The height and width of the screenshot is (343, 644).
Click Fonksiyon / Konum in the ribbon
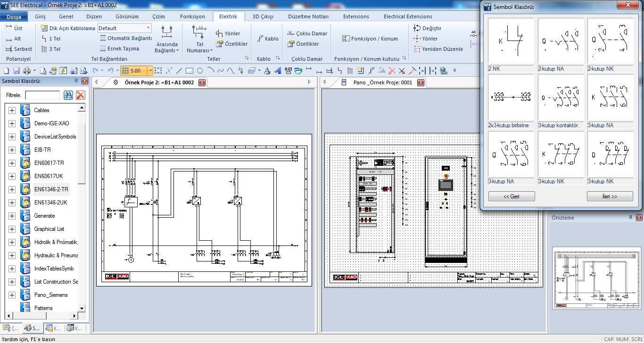pos(370,39)
